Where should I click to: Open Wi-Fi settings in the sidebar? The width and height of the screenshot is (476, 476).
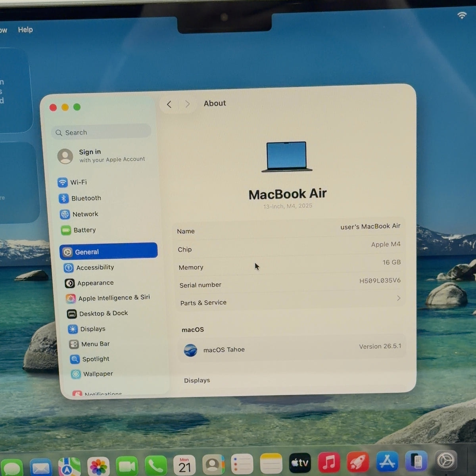pyautogui.click(x=73, y=182)
